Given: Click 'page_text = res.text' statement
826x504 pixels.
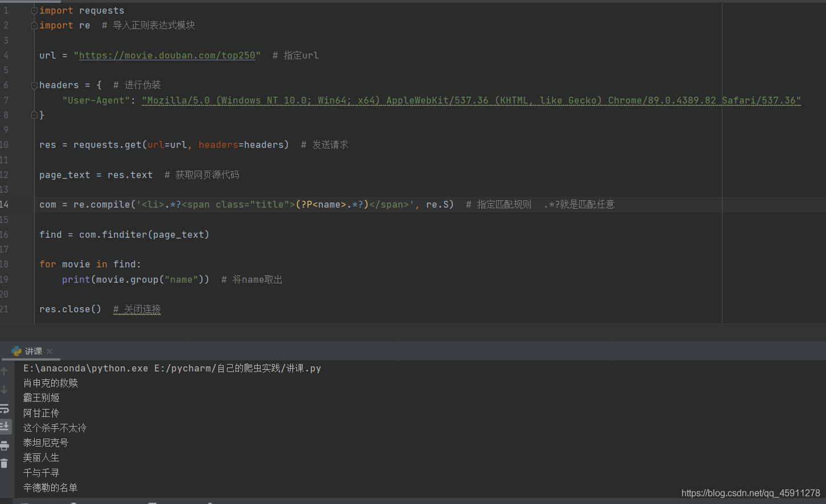Looking at the screenshot, I should click(x=96, y=175).
